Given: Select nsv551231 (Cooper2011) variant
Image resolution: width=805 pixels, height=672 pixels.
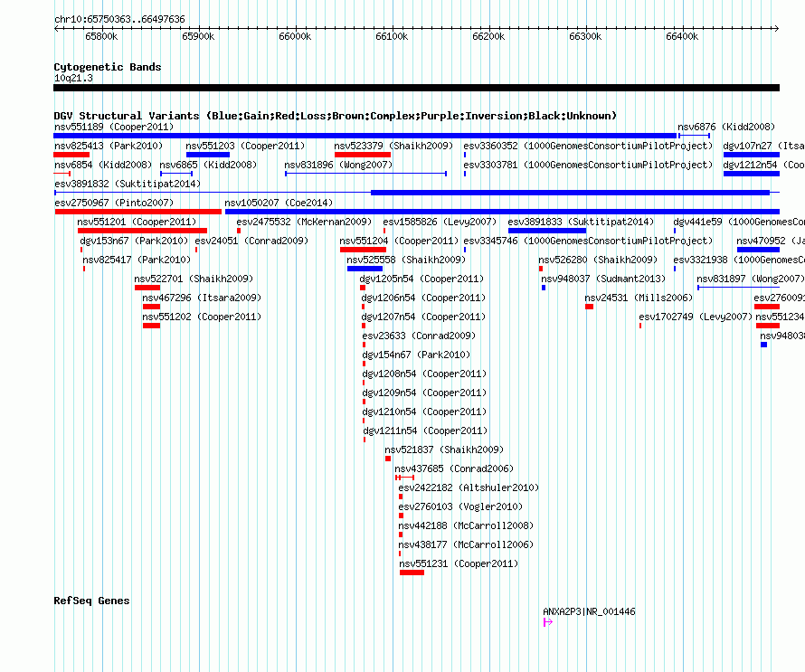Looking at the screenshot, I should [459, 563].
